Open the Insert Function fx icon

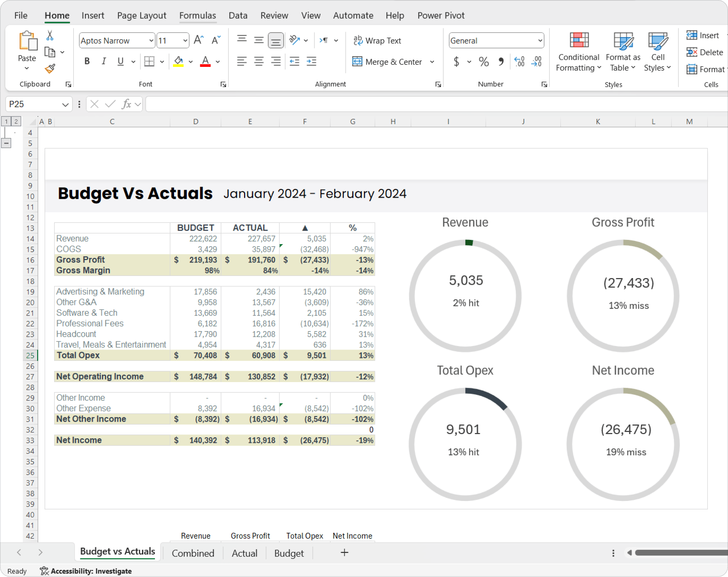pos(126,104)
